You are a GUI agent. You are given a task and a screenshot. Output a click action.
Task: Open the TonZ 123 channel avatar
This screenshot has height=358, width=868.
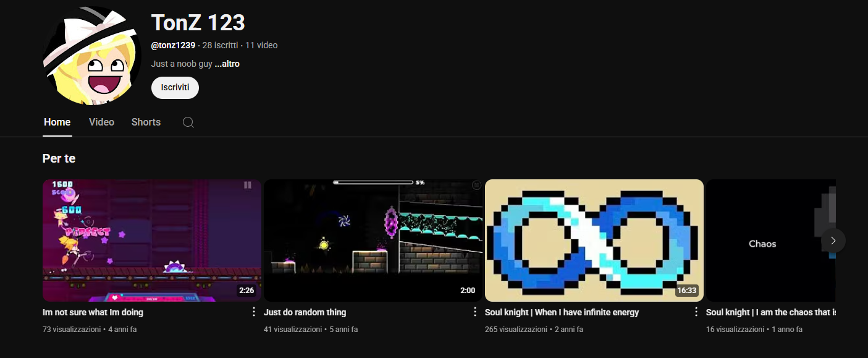pyautogui.click(x=92, y=56)
